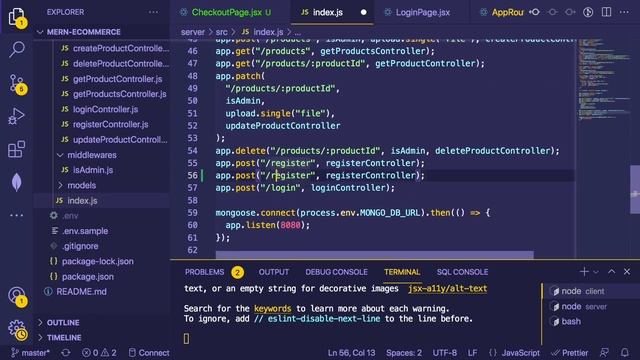Change file encoding UTF-8

444,353
